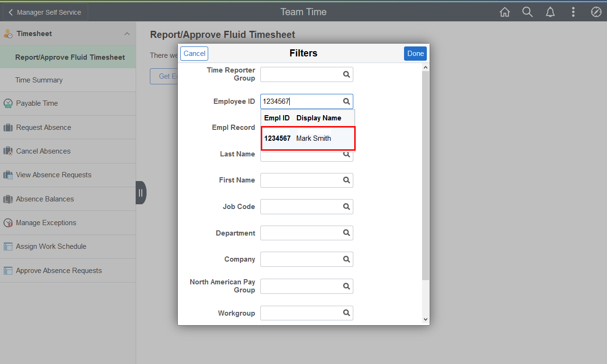
Task: Open Absence Balances menu item
Action: pyautogui.click(x=68, y=199)
